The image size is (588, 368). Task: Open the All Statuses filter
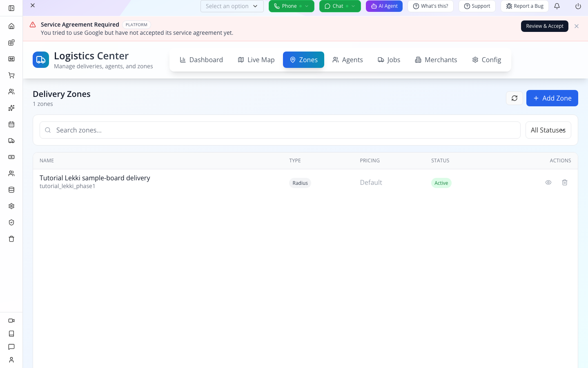point(548,130)
